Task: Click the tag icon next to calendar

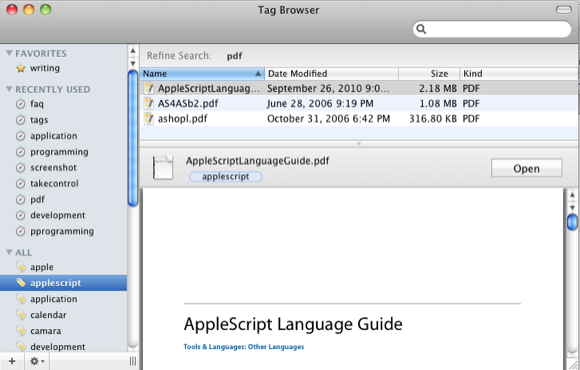Action: pos(21,315)
